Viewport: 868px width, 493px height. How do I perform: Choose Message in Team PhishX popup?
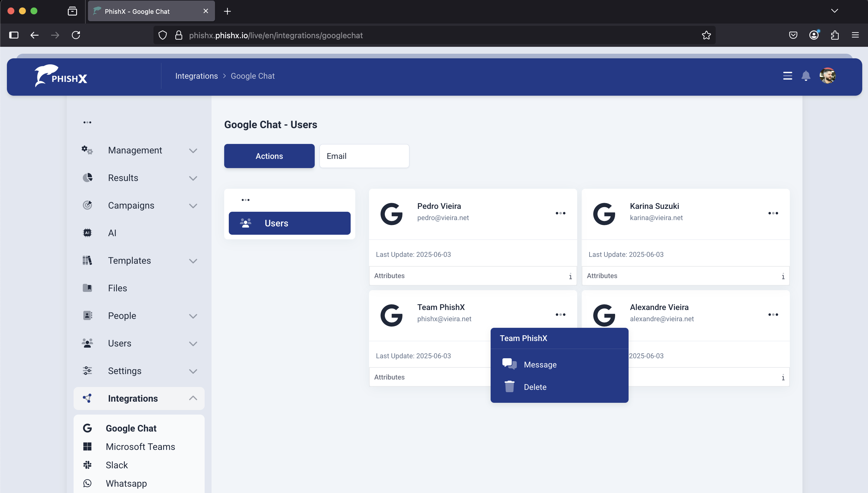click(559, 365)
